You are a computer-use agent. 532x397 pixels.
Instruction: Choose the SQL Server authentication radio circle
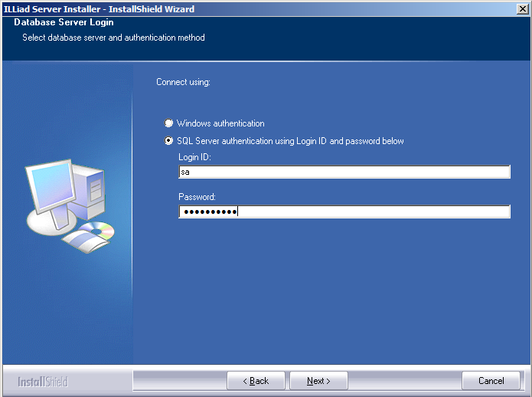(x=168, y=141)
